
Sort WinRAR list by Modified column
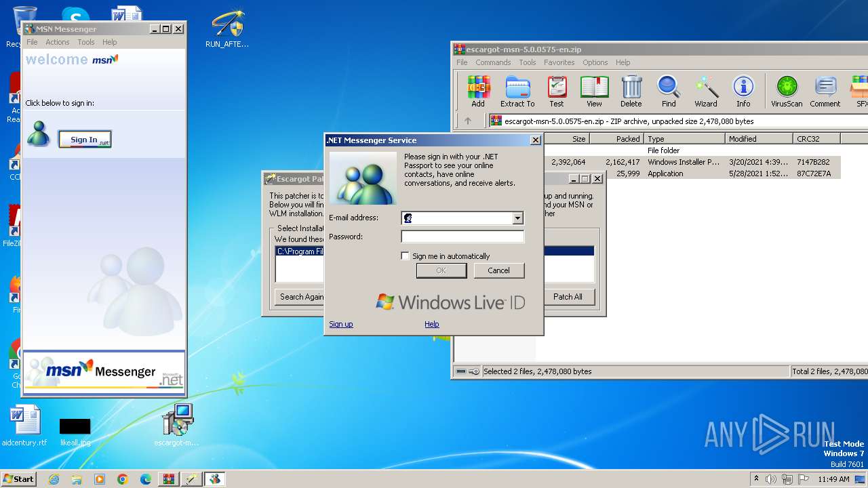tap(759, 139)
